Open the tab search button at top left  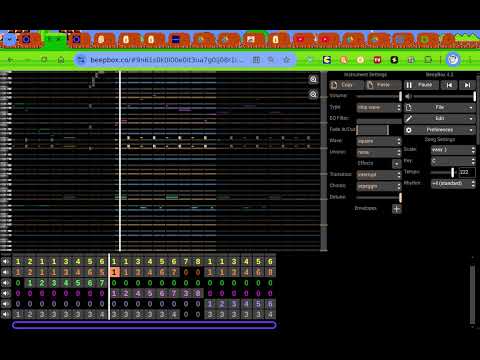pyautogui.click(x=10, y=40)
